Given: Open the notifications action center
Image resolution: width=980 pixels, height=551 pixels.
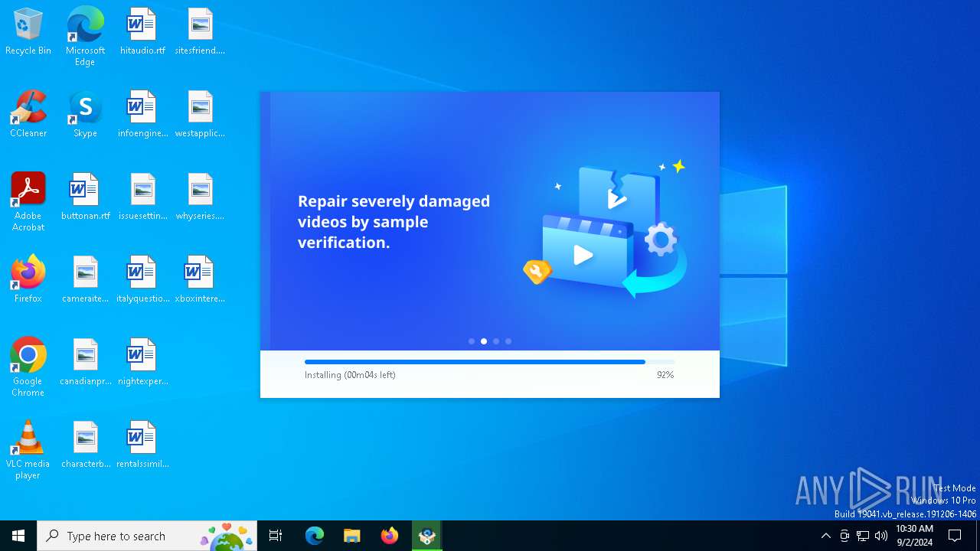Looking at the screenshot, I should (x=955, y=536).
